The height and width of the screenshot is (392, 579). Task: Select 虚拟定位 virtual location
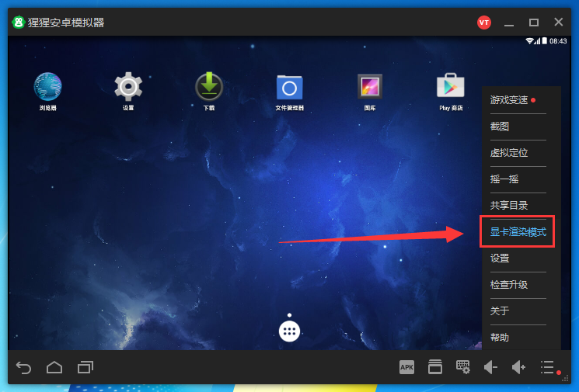pos(509,153)
